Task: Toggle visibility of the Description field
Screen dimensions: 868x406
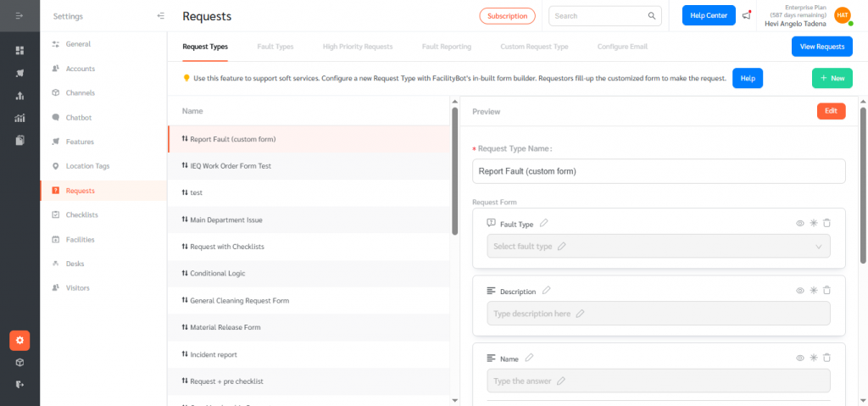Action: [x=799, y=290]
